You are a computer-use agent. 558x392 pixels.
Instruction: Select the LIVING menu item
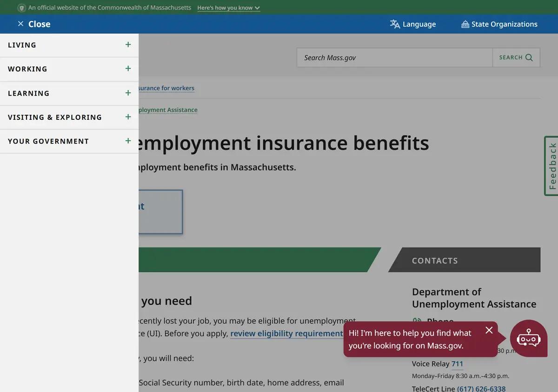click(69, 45)
